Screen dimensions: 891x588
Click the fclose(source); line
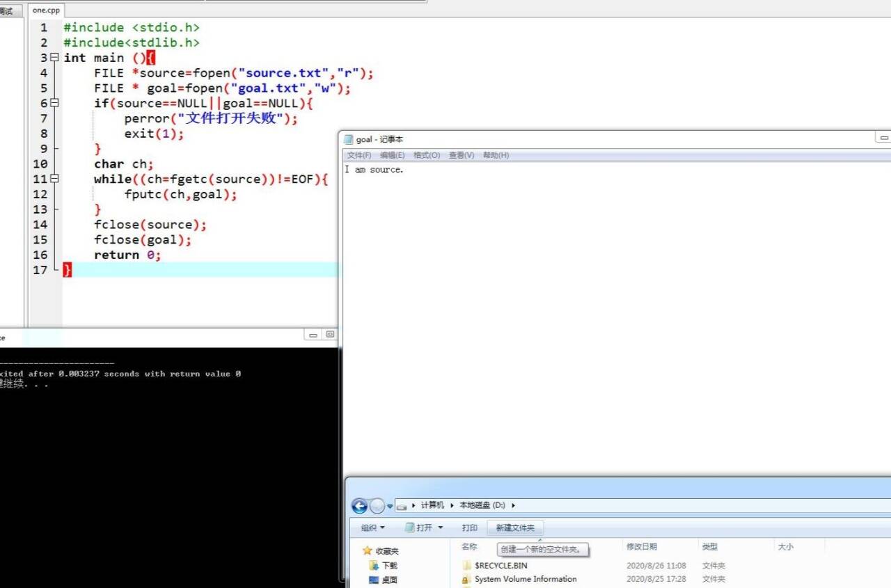pyautogui.click(x=150, y=225)
